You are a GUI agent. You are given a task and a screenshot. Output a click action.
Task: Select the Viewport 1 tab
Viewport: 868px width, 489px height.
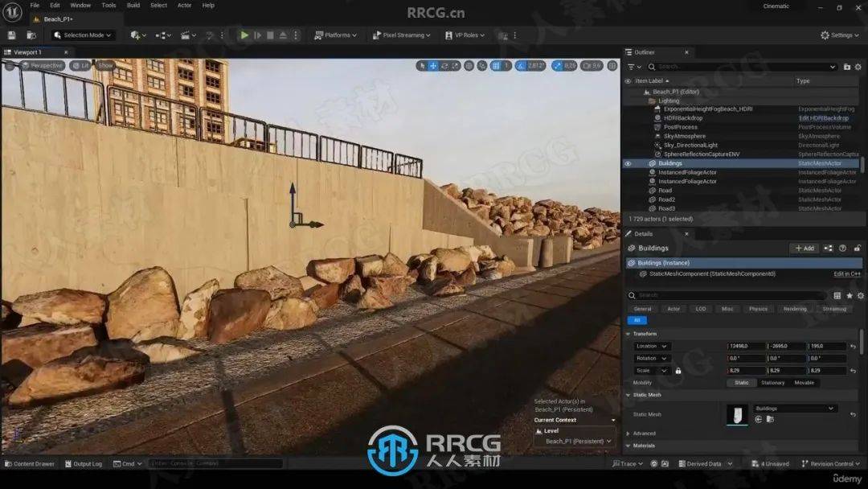(27, 52)
